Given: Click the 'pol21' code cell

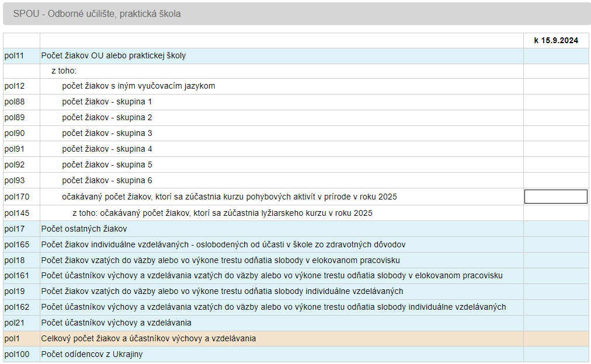Looking at the screenshot, I should point(22,323).
